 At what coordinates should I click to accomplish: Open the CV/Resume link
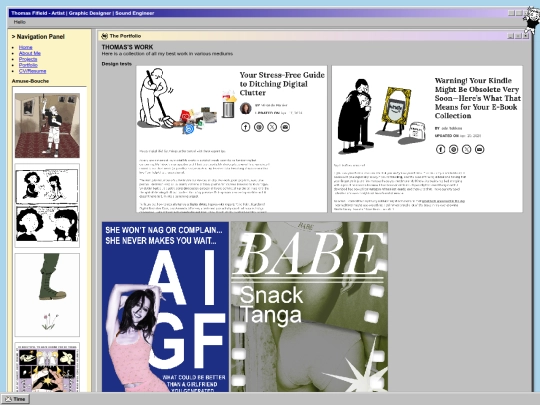[32, 71]
